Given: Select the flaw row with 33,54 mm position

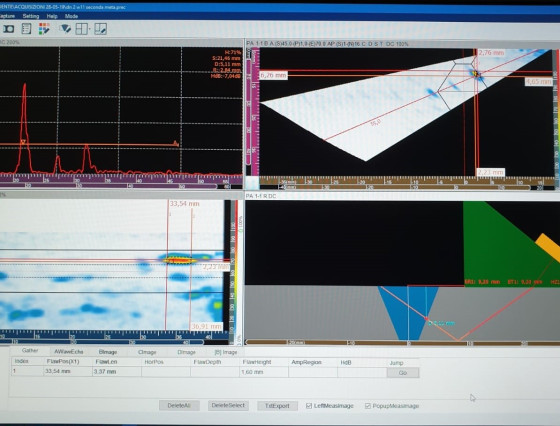Looking at the screenshot, I should pos(215,372).
